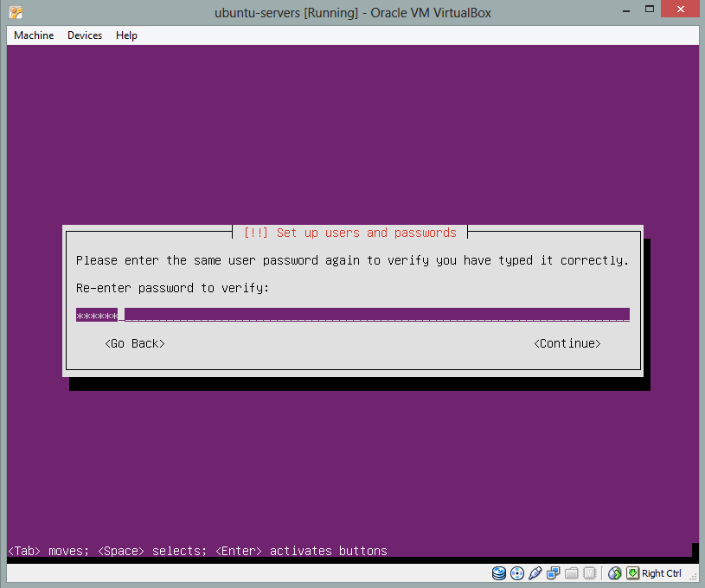The height and width of the screenshot is (588, 705).
Task: Open the Help menu
Action: (x=126, y=35)
